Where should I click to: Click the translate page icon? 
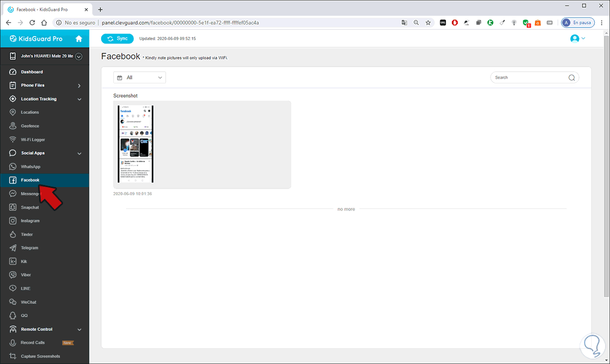pos(404,23)
